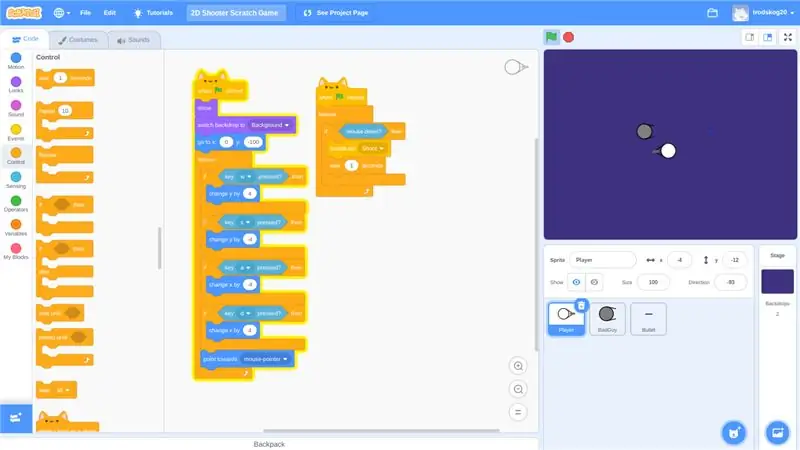Viewport: 800px width, 450px height.
Task: Click the wait until block in palette
Action: pos(60,313)
